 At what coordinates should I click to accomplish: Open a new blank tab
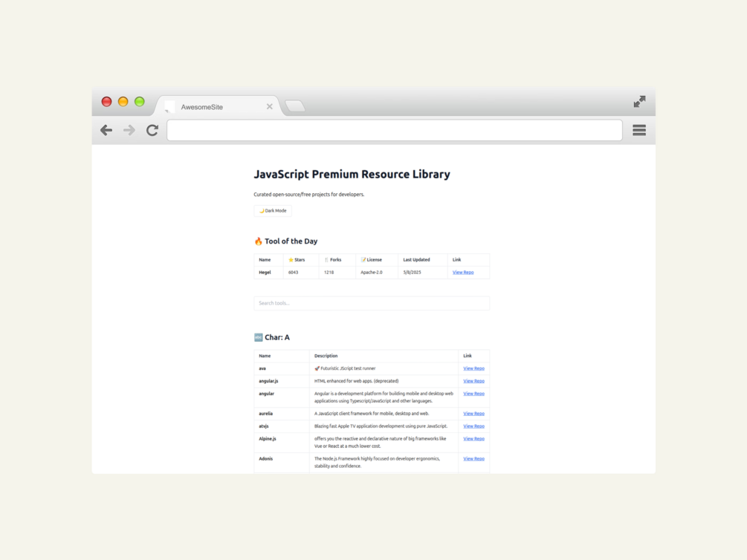[x=295, y=106]
